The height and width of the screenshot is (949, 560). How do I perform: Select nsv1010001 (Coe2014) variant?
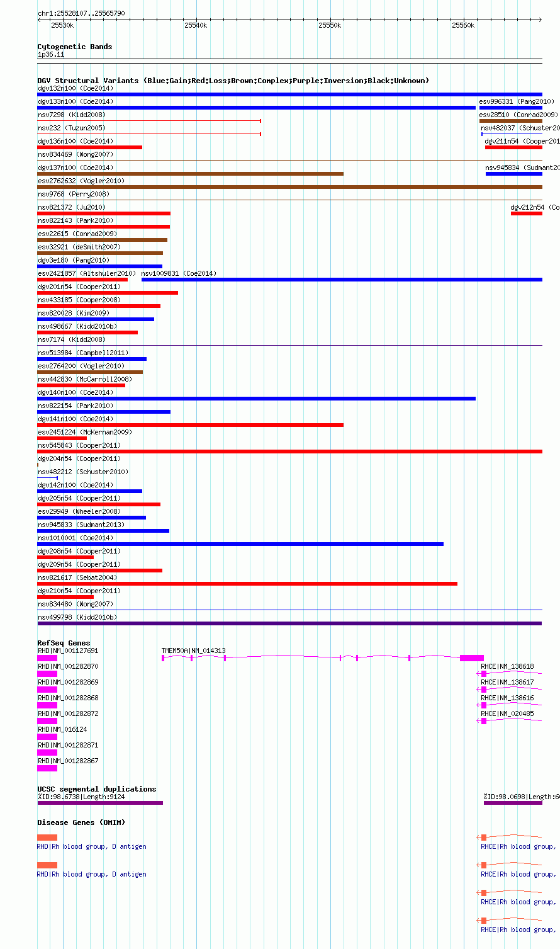pyautogui.click(x=76, y=538)
